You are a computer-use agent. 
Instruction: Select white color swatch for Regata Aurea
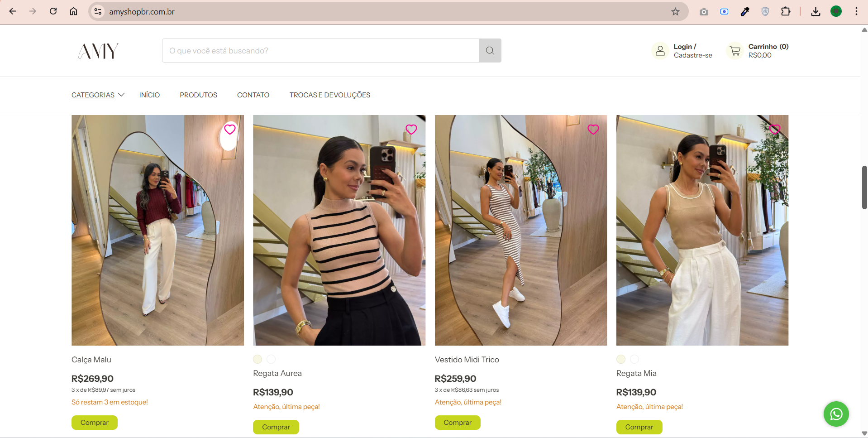point(271,359)
